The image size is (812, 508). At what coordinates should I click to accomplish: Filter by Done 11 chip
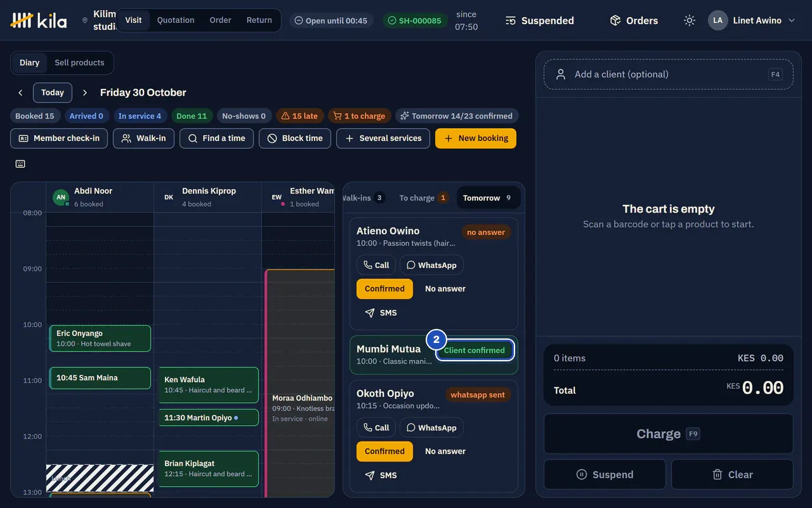192,116
